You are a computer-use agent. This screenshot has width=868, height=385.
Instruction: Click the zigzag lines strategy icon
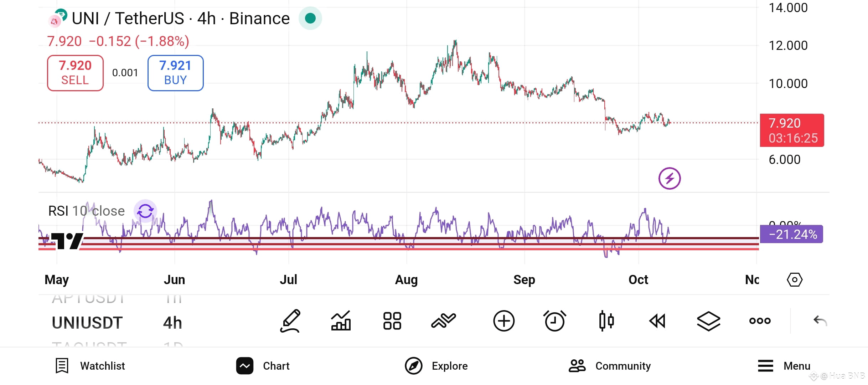pyautogui.click(x=444, y=320)
